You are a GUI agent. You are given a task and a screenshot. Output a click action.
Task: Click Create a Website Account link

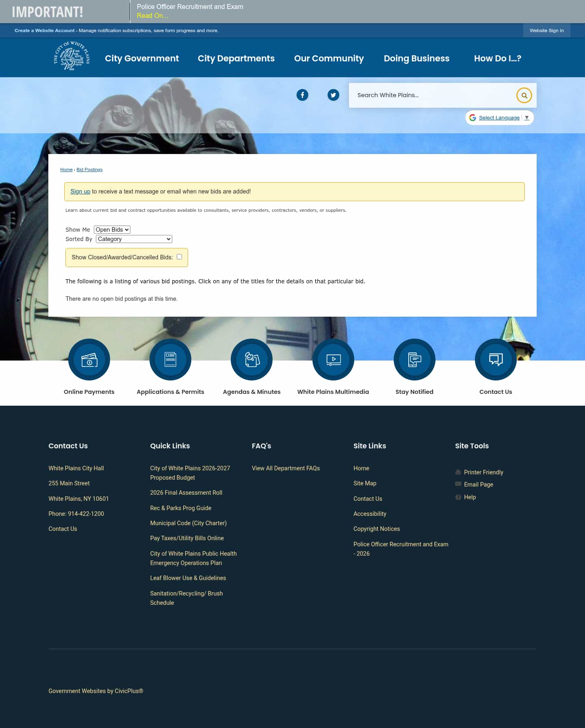coord(45,30)
